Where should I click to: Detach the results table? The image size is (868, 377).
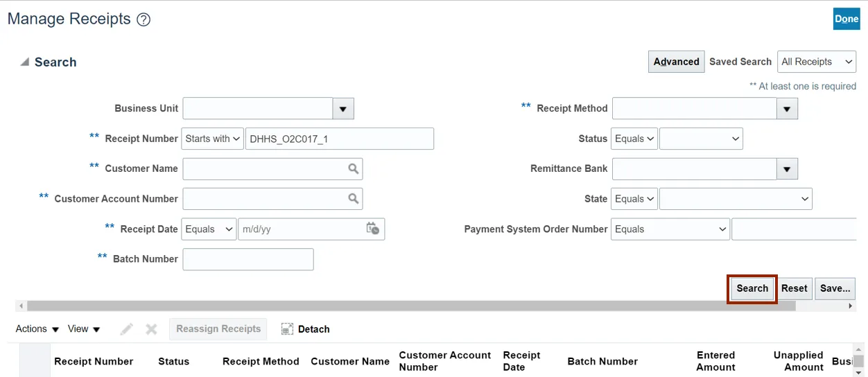click(x=306, y=329)
